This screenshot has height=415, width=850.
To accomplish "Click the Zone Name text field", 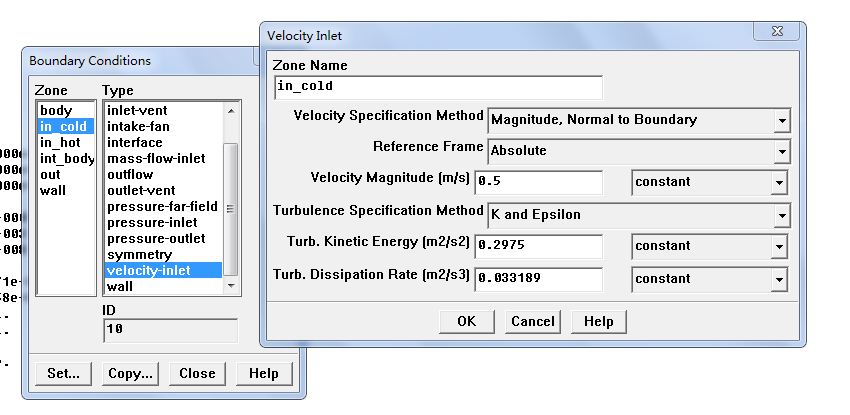I will point(438,87).
